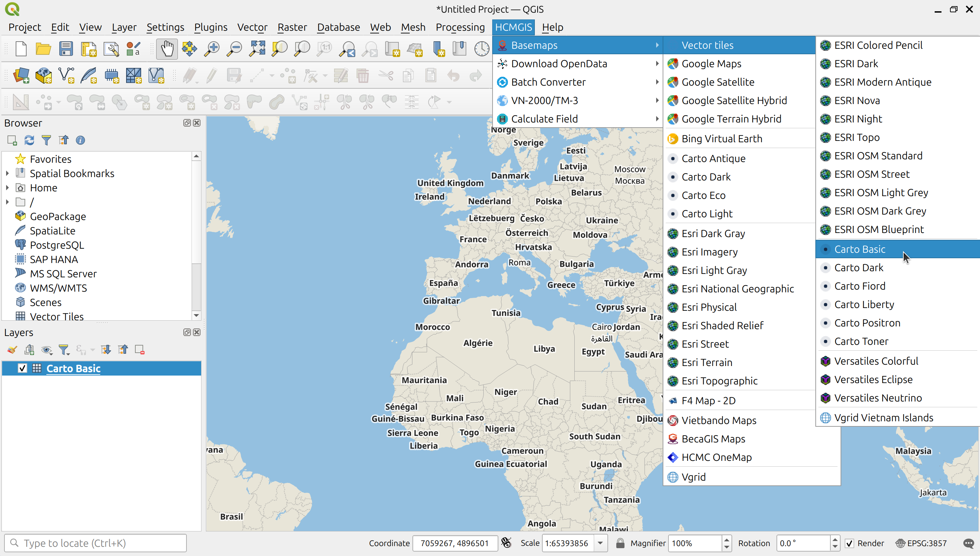Remove the selected layer group
The height and width of the screenshot is (556, 980).
(x=140, y=349)
